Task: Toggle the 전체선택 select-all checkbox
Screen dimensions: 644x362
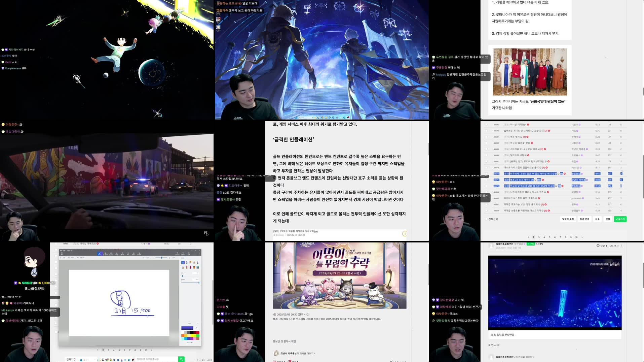Action: (x=486, y=219)
